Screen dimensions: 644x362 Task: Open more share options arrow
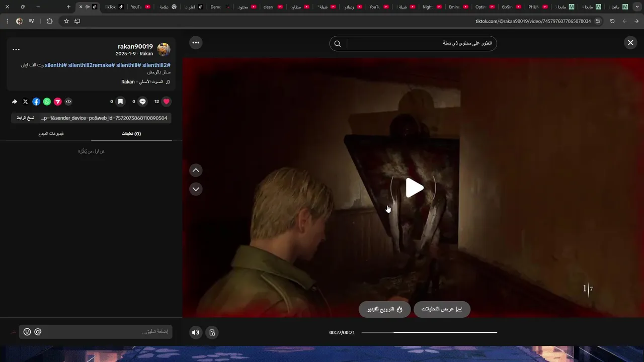click(x=15, y=102)
